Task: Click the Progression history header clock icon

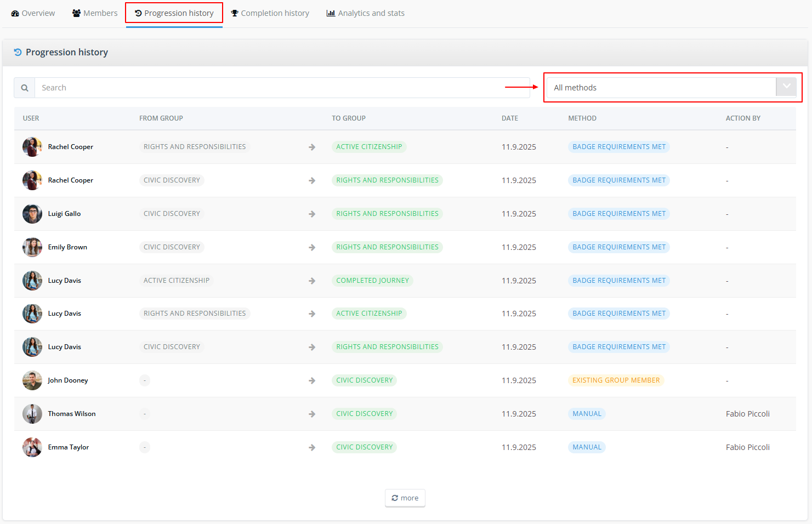Action: (18, 52)
